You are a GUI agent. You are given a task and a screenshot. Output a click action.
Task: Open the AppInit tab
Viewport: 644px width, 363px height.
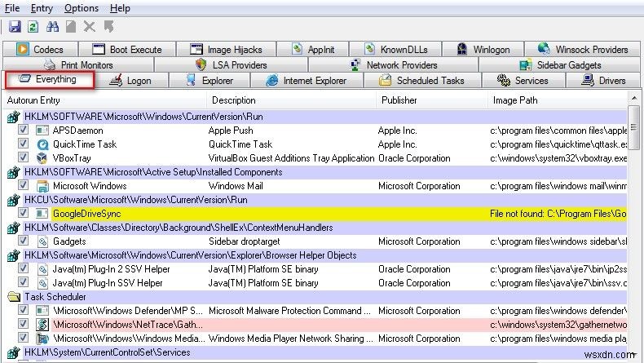point(313,49)
